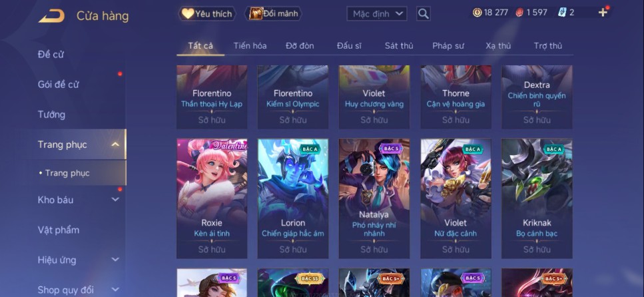
Task: Switch to the Sát thủ tab
Action: pos(399,45)
